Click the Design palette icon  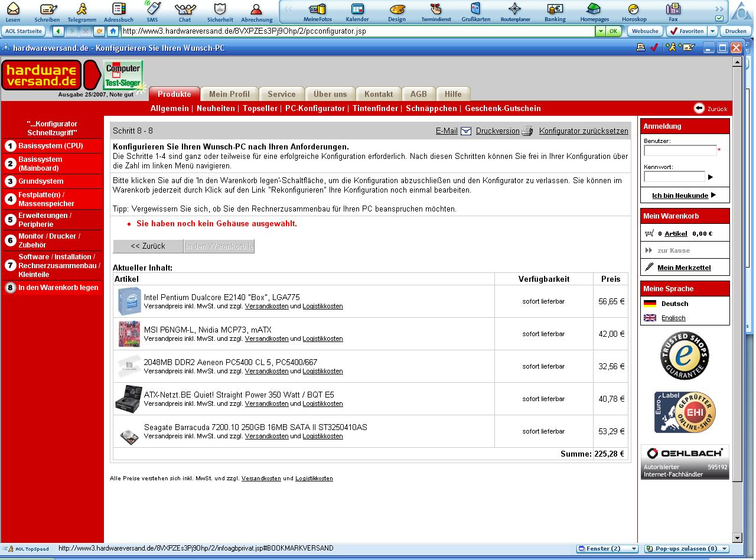pos(397,9)
